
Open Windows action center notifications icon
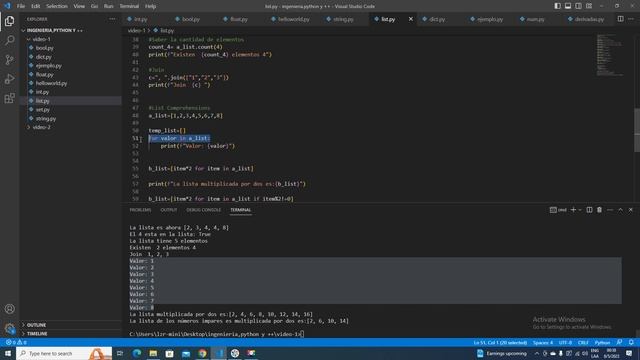click(629, 353)
